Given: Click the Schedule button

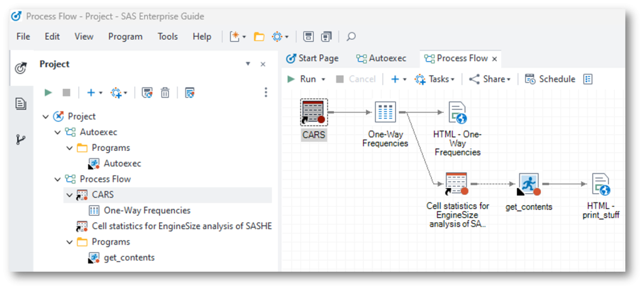Looking at the screenshot, I should pos(550,79).
